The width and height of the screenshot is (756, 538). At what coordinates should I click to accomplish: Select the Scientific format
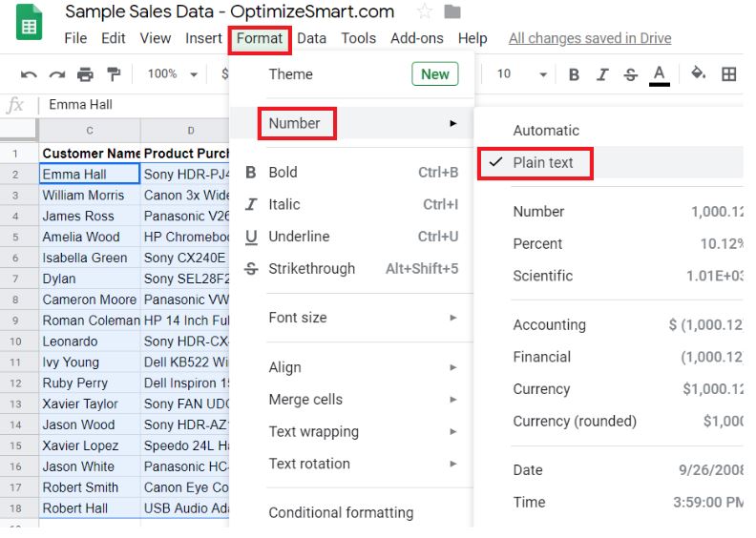tap(609, 276)
